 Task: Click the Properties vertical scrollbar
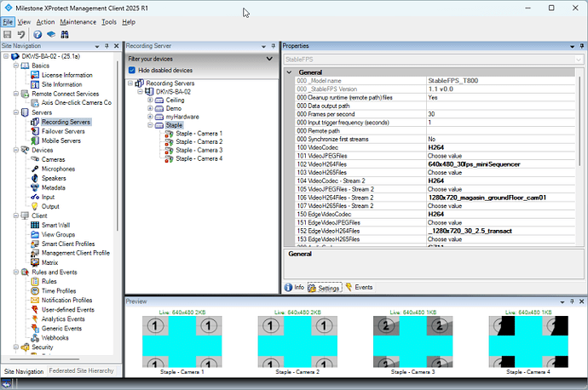point(579,120)
